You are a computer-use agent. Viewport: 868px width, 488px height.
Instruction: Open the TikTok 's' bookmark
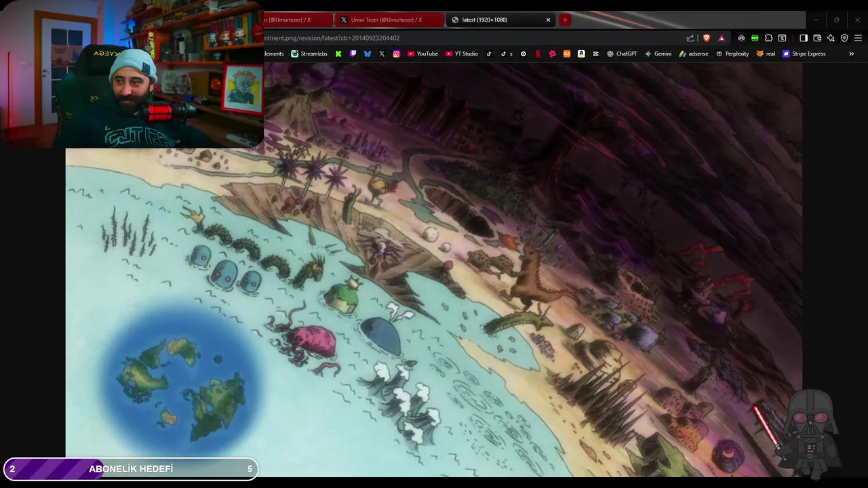tap(507, 54)
